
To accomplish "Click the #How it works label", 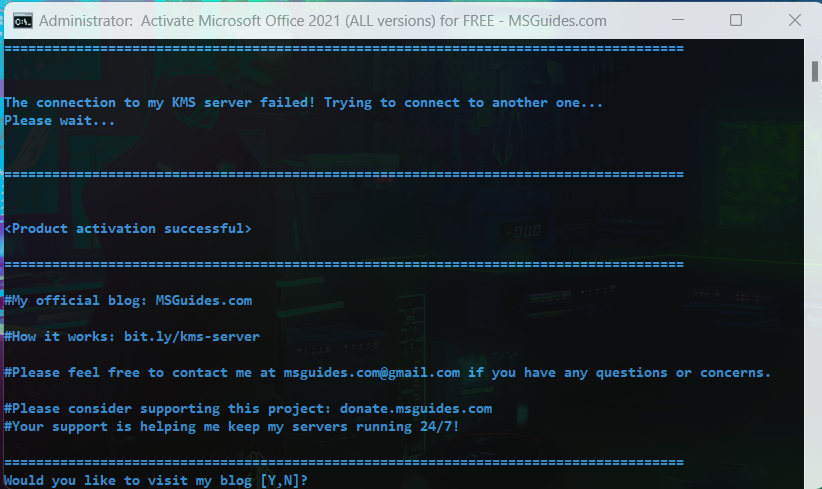I will [60, 336].
